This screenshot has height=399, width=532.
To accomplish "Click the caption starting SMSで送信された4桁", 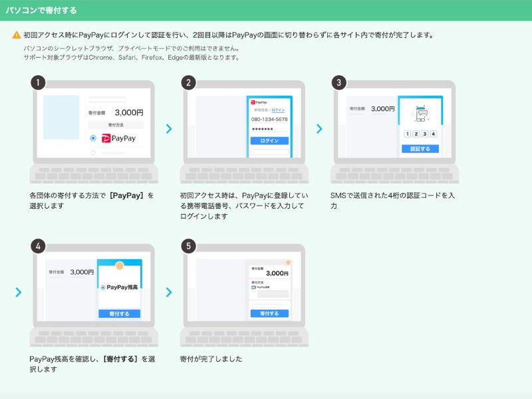I will pyautogui.click(x=392, y=201).
